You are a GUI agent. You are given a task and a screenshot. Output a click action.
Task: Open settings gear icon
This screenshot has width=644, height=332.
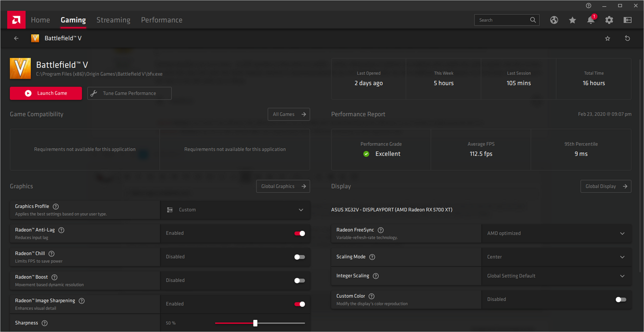[609, 20]
